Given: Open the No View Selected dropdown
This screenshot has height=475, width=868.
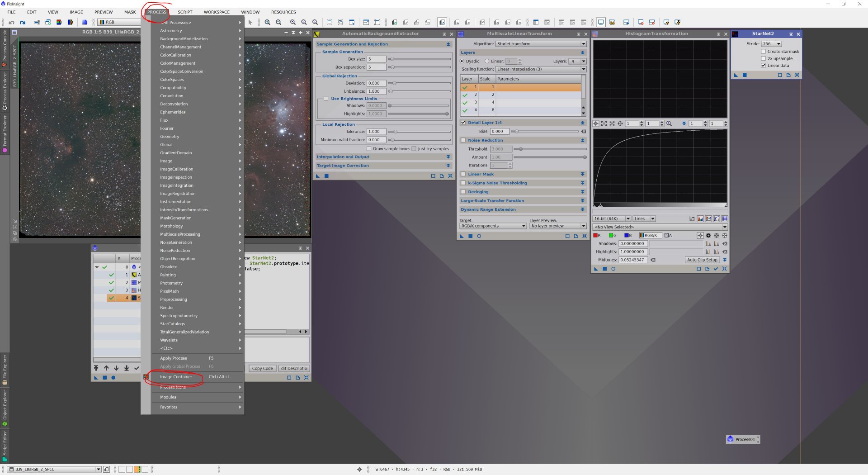Looking at the screenshot, I should (x=660, y=227).
